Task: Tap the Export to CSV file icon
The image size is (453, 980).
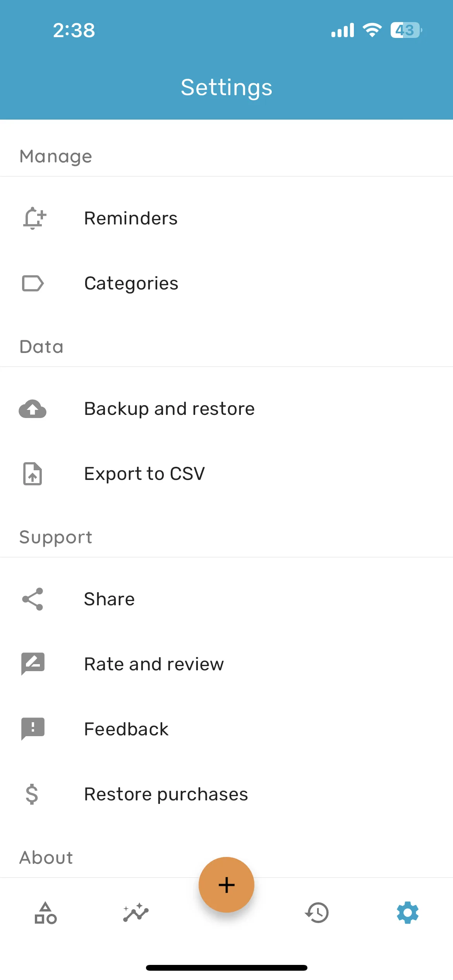Action: click(33, 474)
